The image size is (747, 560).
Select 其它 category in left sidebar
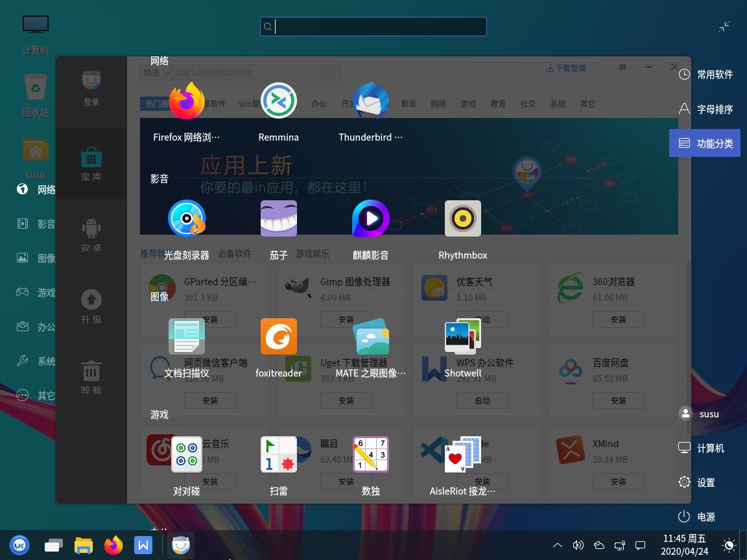point(36,395)
